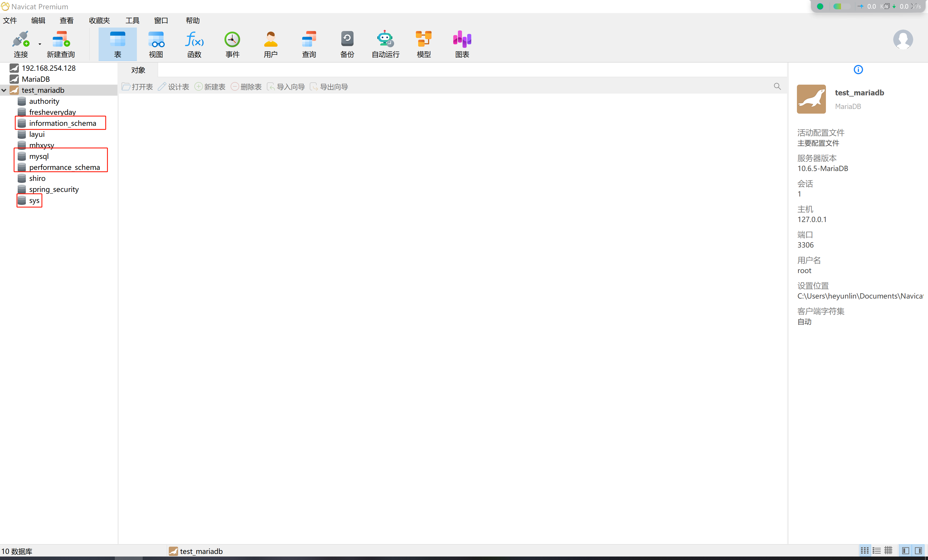Open the 查询 query toolbar icon
Screen dimensions: 928x560
coord(309,44)
